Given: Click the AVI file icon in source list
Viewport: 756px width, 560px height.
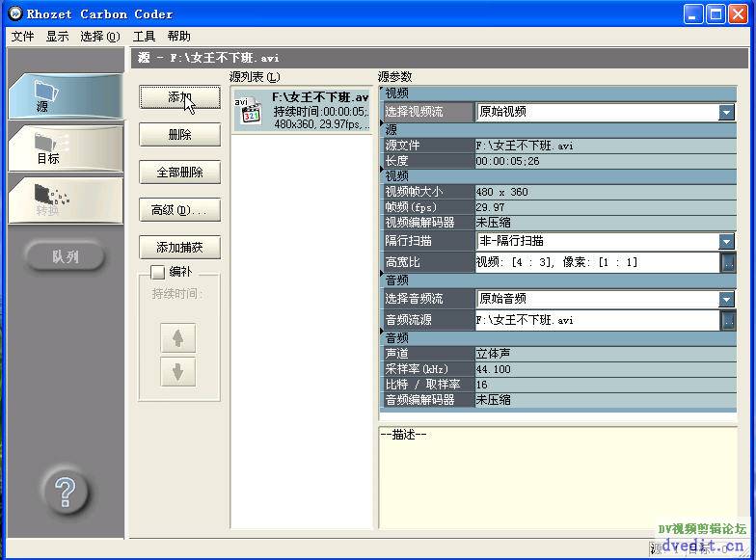Looking at the screenshot, I should coord(250,110).
